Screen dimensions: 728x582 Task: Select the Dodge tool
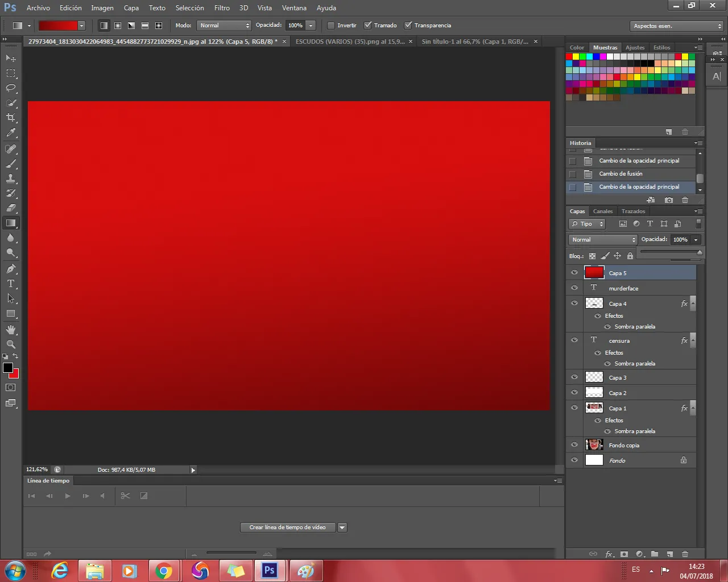[x=11, y=252]
